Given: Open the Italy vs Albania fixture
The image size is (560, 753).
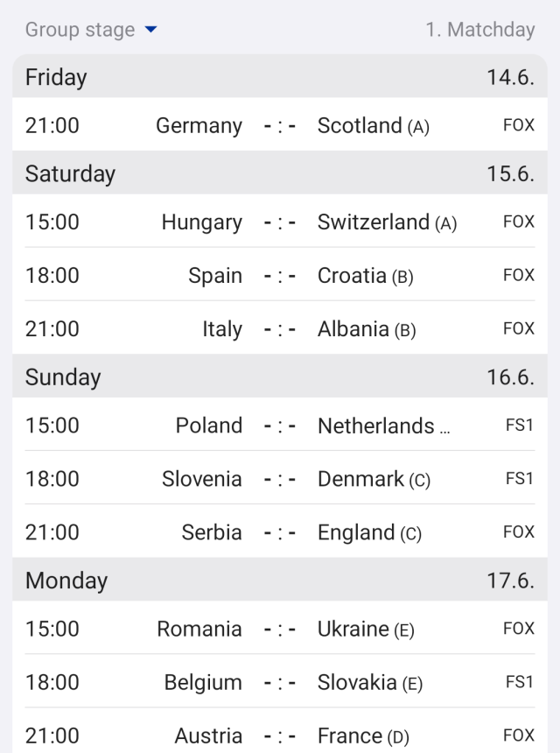Looking at the screenshot, I should [x=280, y=329].
